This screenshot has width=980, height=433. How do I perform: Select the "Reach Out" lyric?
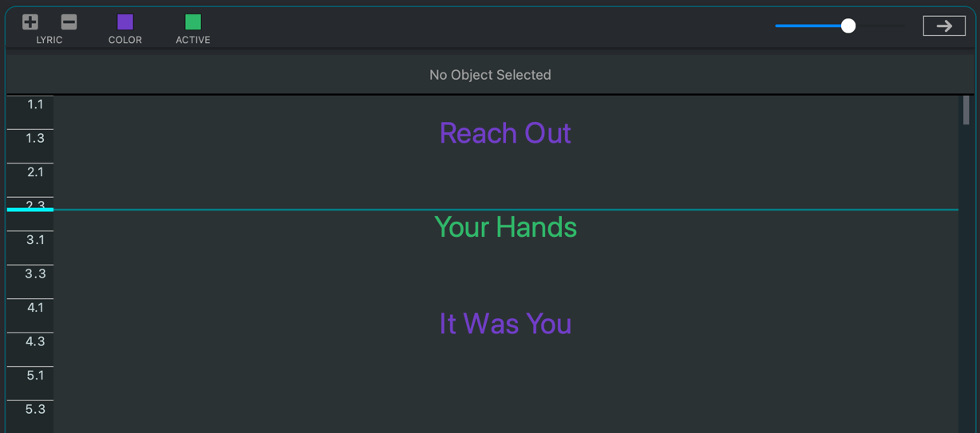(x=505, y=133)
